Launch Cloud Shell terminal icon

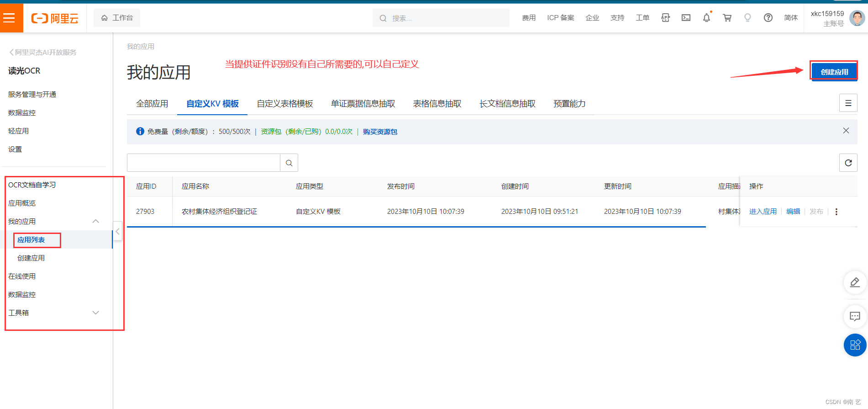pyautogui.click(x=686, y=18)
